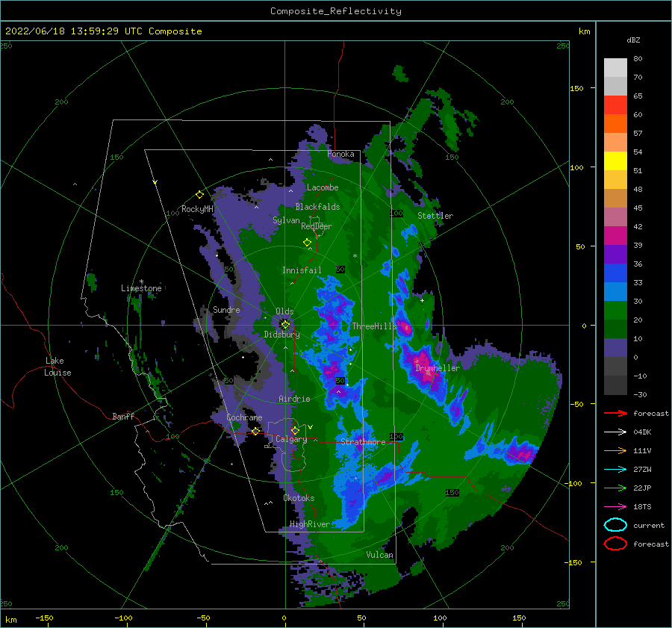Screen dimensions: 672x628
Task: Click the 04DK legend text
Action: pyautogui.click(x=642, y=432)
